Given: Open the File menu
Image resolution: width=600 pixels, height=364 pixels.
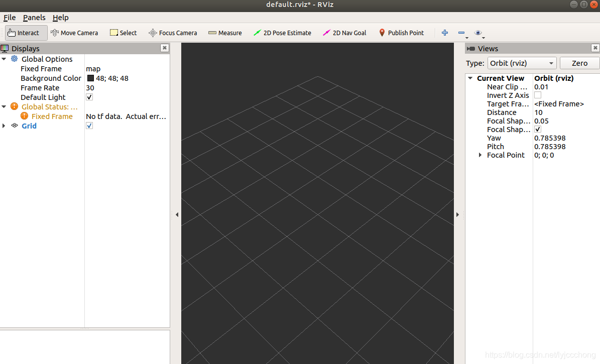Looking at the screenshot, I should click(10, 18).
